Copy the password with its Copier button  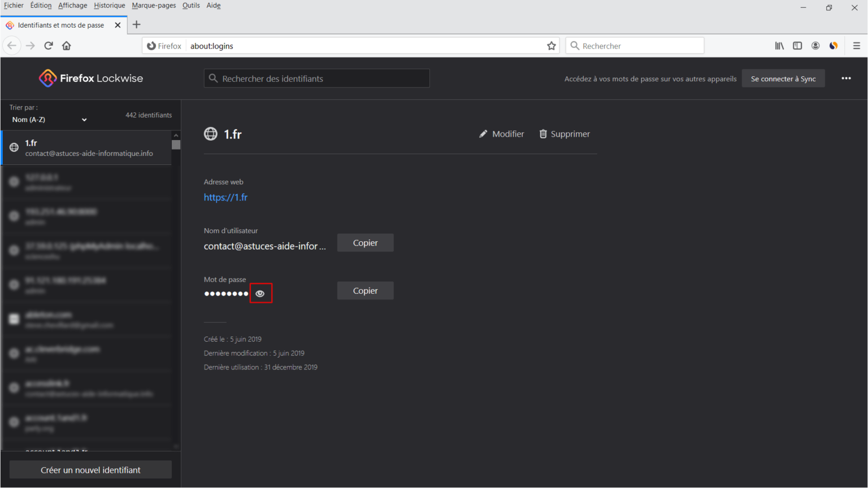tap(365, 291)
